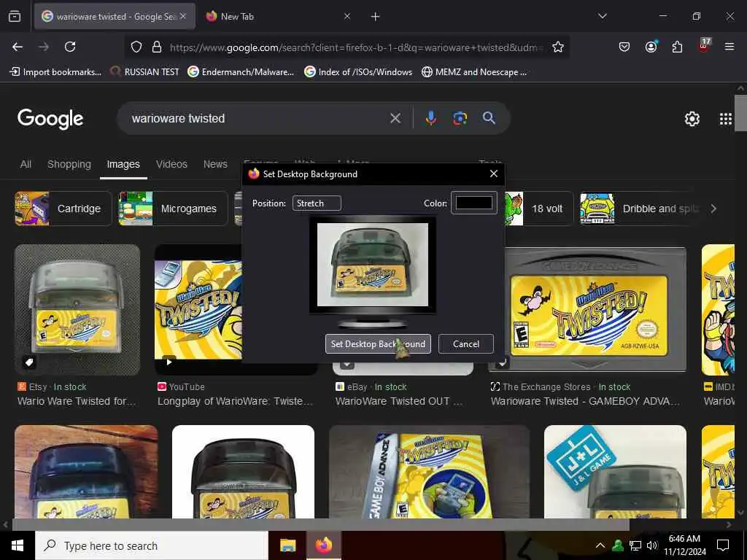Open Google quick settings gear icon

[x=692, y=119]
